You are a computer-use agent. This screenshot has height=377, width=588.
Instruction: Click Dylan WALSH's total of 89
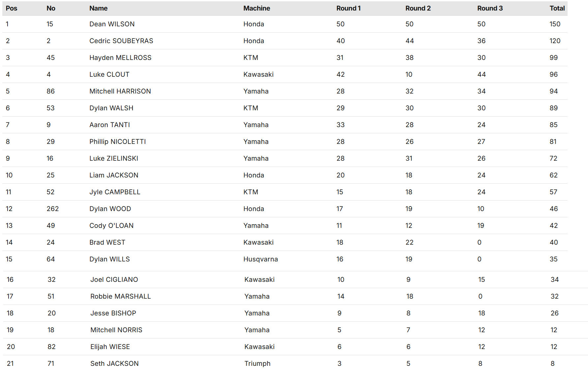pyautogui.click(x=553, y=108)
